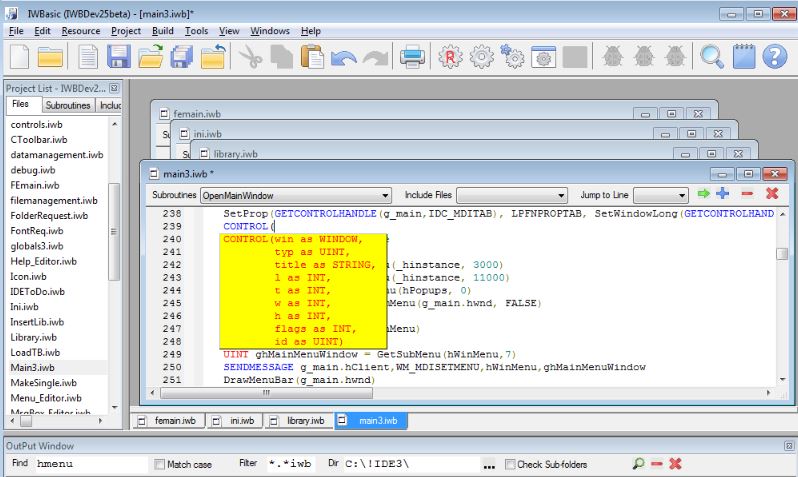Paste from clipboard icon
The height and width of the screenshot is (477, 798).
[312, 56]
